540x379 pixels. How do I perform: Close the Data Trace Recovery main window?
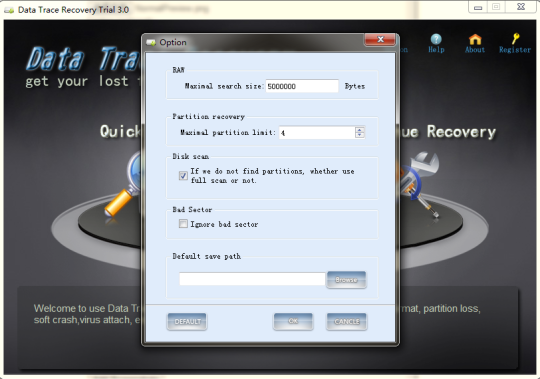521,7
